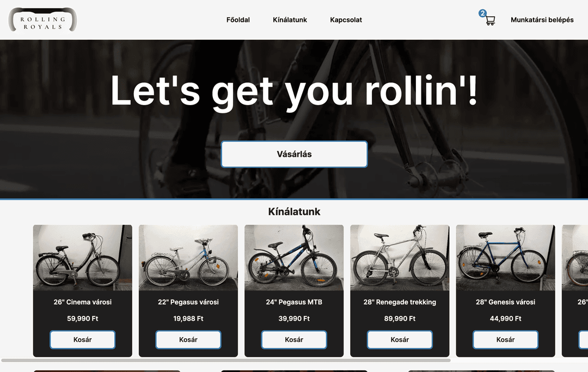Add 22" Pegasus városi to Kosár
The width and height of the screenshot is (588, 372).
tap(188, 340)
